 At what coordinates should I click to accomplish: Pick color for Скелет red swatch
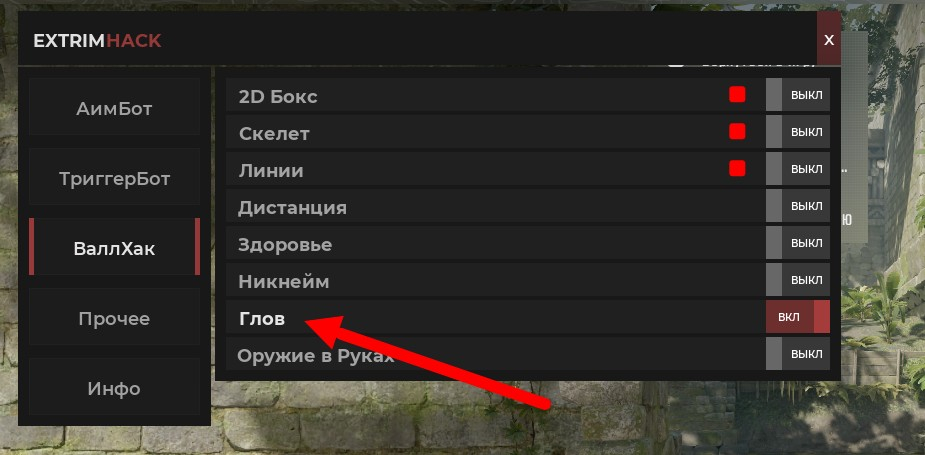pos(737,131)
